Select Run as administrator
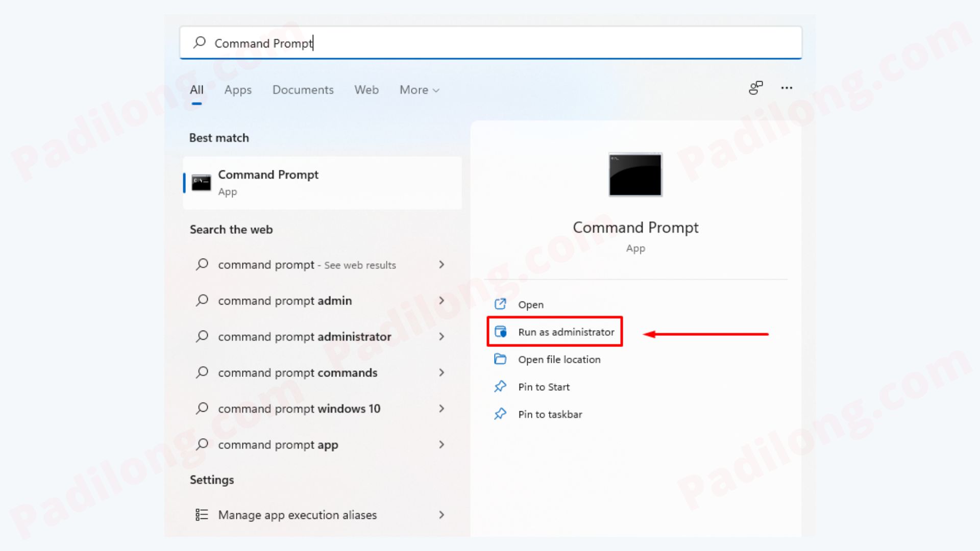 click(x=566, y=332)
